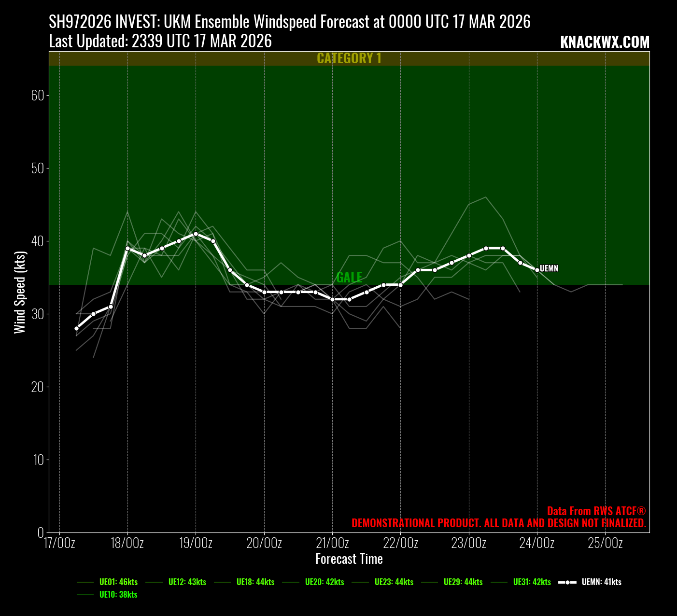Click the UEMN mean marker at 18/00z
This screenshot has width=677, height=616.
click(x=127, y=248)
